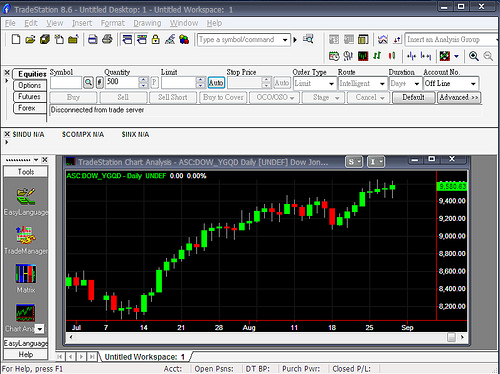Select the Options order bar tab
This screenshot has height=374, width=500.
[30, 85]
